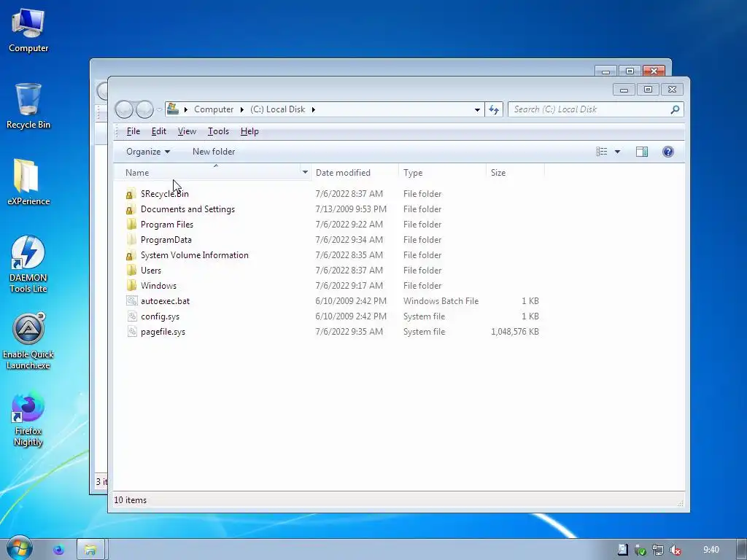Click Computer in the address breadcrumb

pos(214,109)
